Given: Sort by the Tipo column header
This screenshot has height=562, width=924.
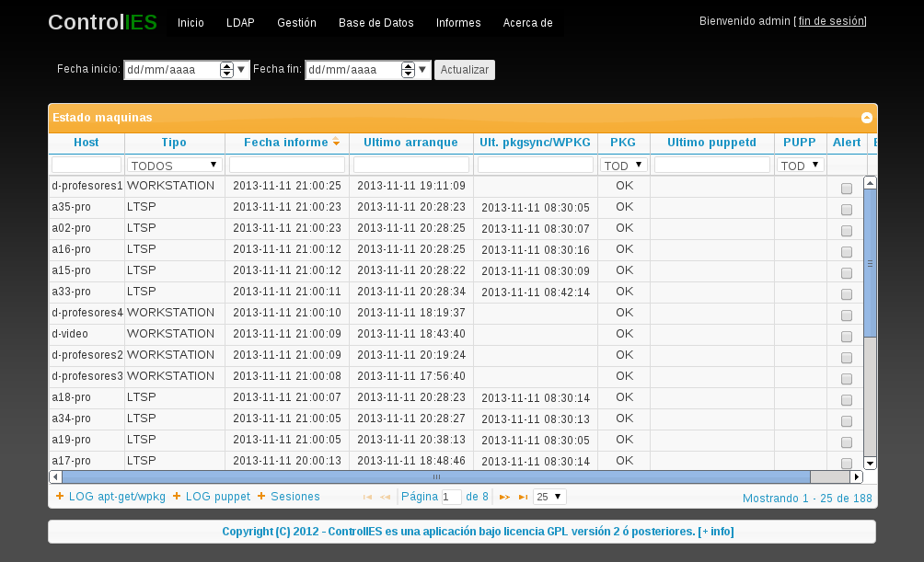Looking at the screenshot, I should coord(174,143).
